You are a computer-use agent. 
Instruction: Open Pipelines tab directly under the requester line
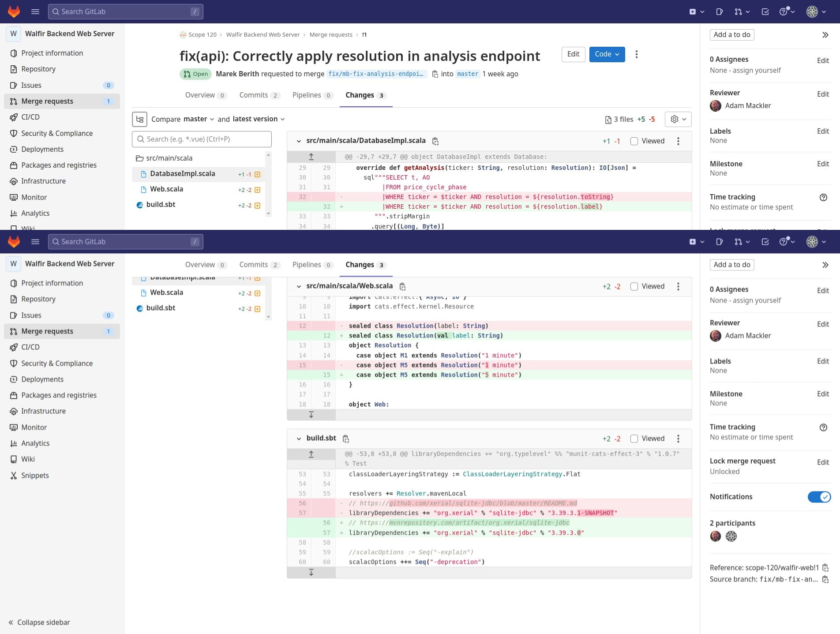click(x=312, y=95)
